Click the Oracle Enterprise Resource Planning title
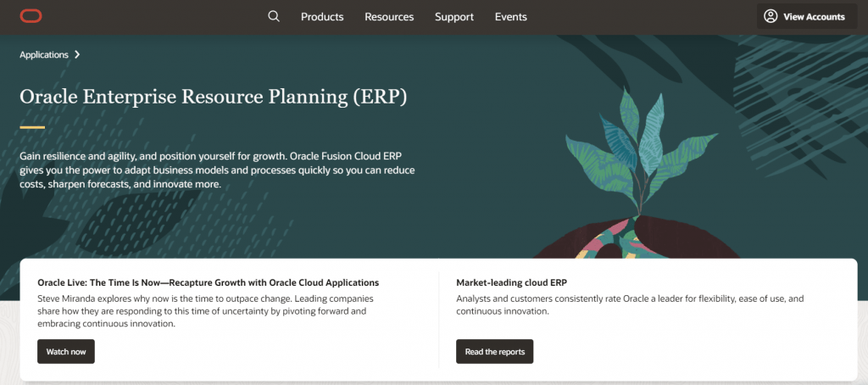Image resolution: width=868 pixels, height=385 pixels. [214, 97]
